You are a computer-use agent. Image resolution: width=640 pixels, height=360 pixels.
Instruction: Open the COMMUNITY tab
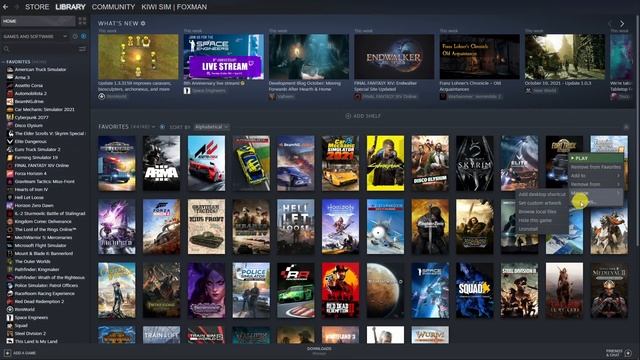click(113, 7)
